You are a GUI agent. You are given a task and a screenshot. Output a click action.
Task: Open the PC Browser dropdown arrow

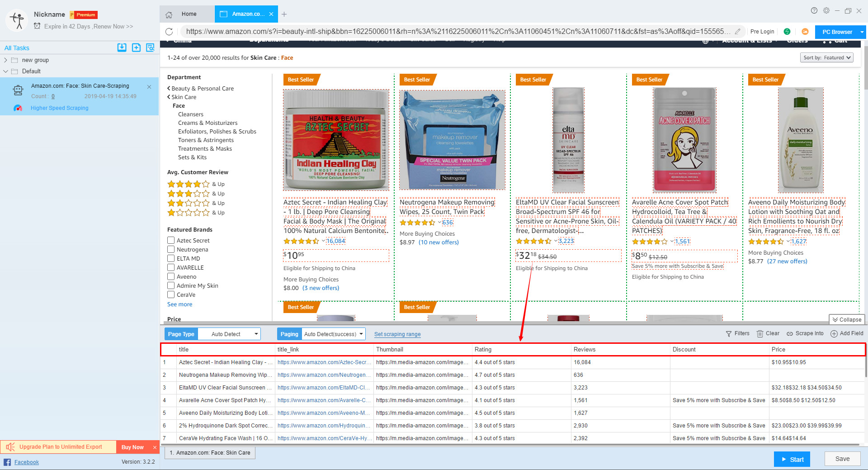862,32
